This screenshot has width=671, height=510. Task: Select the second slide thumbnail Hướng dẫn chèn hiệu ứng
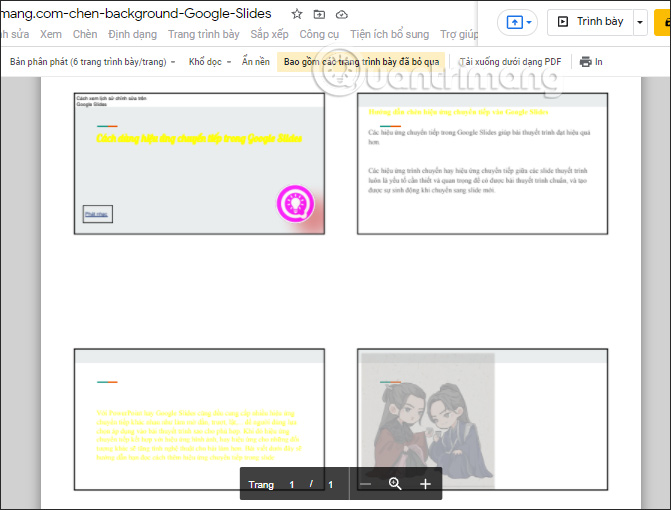point(483,164)
